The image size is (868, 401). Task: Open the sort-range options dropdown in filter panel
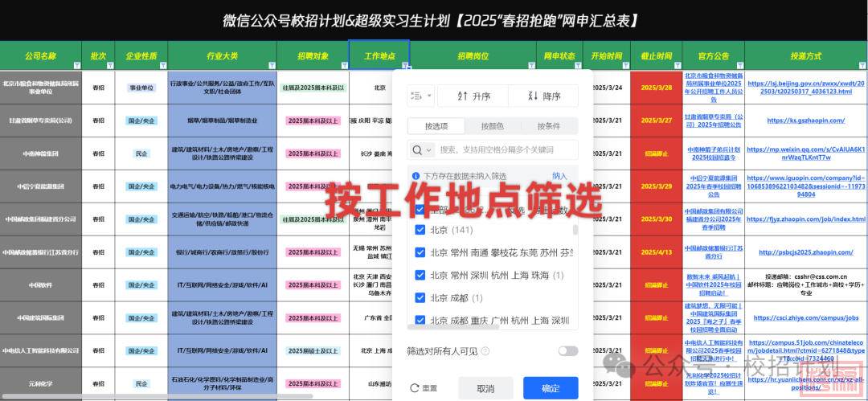420,96
